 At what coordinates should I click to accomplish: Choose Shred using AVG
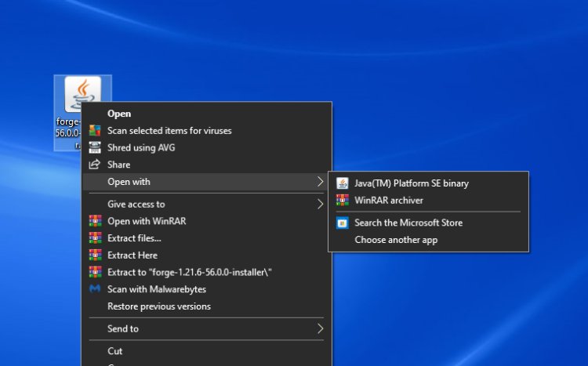(206, 147)
